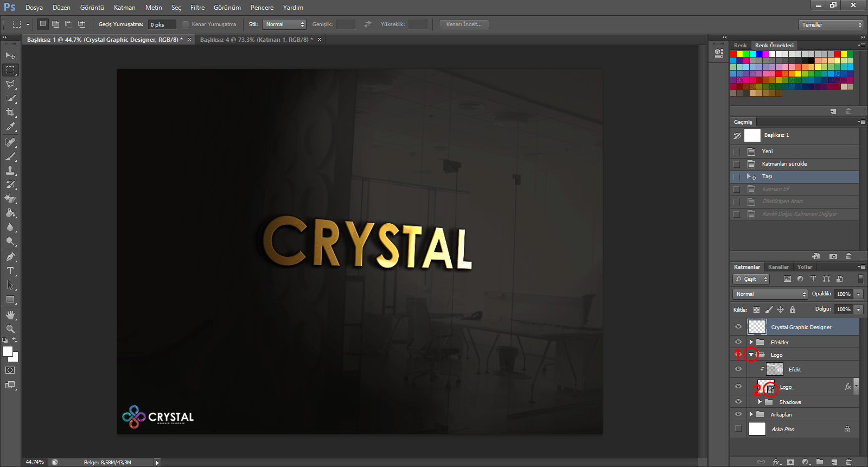Hide the Efektler group

pos(738,342)
